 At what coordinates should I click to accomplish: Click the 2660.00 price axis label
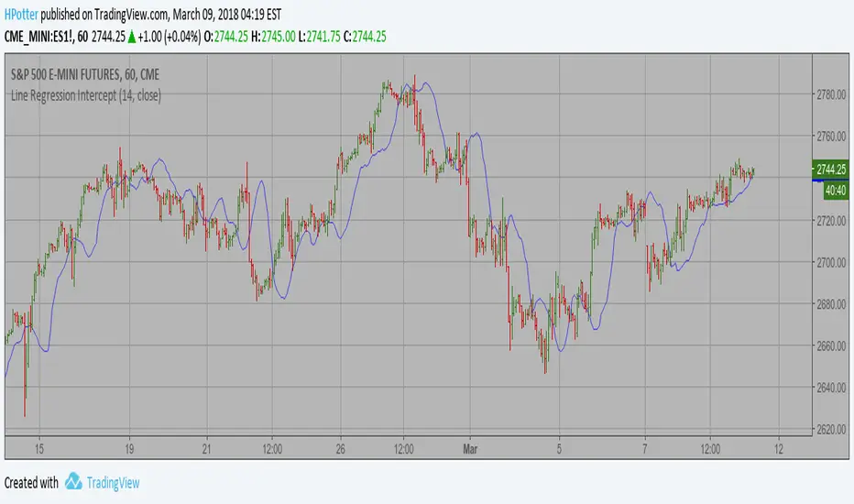[x=831, y=346]
